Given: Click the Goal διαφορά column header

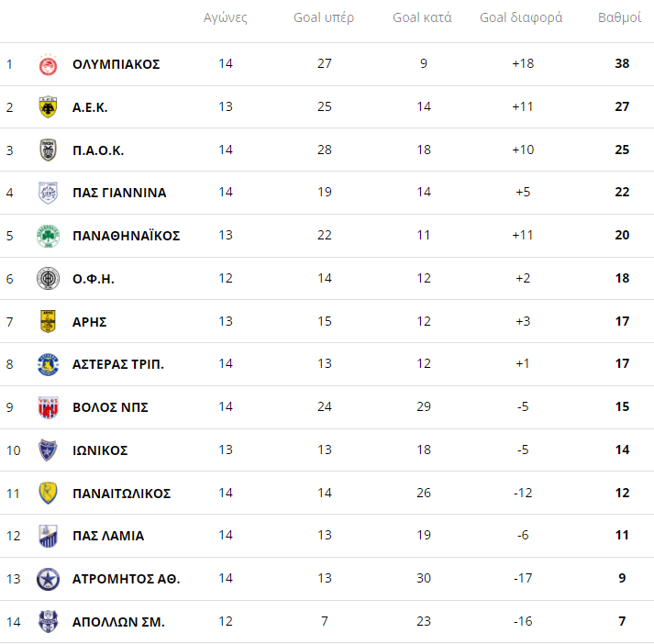Looking at the screenshot, I should click(521, 17).
